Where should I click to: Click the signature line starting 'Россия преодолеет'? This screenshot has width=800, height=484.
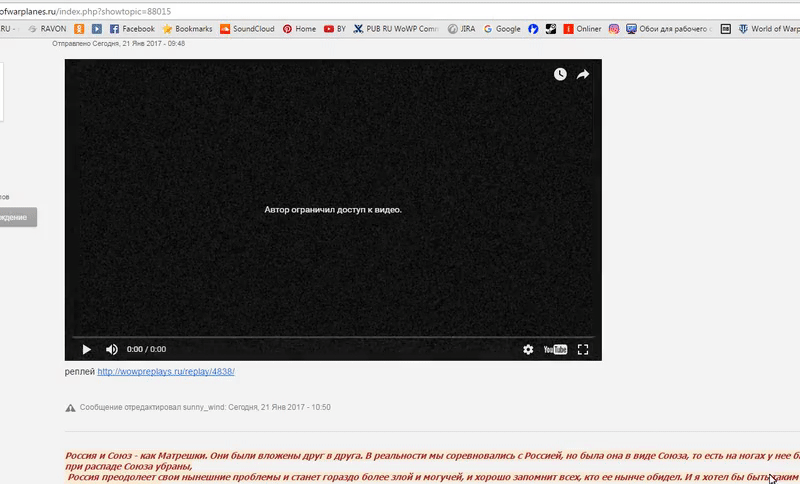click(x=433, y=477)
